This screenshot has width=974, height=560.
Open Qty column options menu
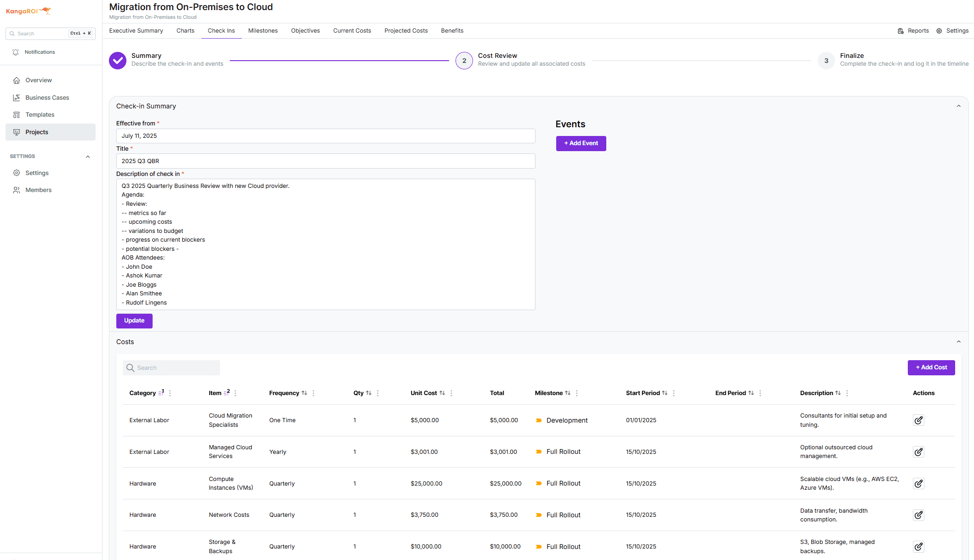(378, 393)
